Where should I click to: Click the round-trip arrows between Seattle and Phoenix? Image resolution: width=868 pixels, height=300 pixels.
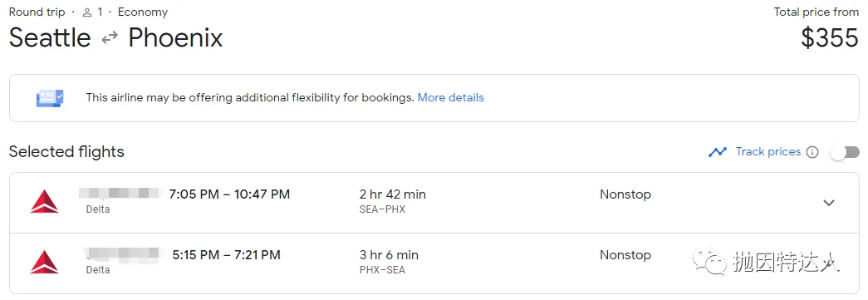click(x=110, y=38)
